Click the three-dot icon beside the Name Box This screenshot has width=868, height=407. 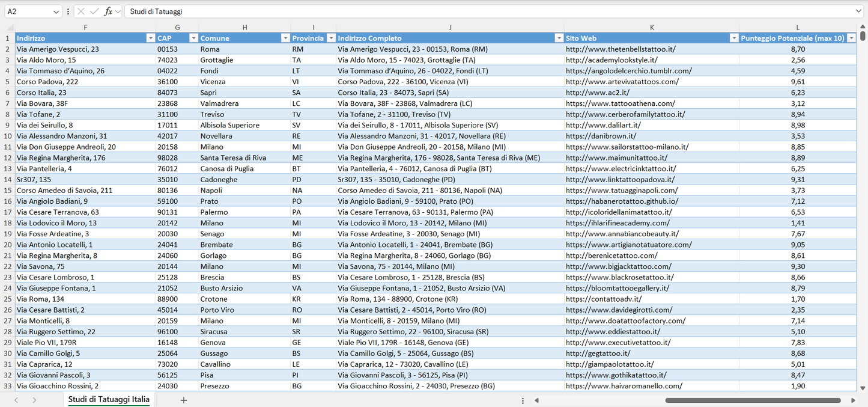click(x=68, y=11)
